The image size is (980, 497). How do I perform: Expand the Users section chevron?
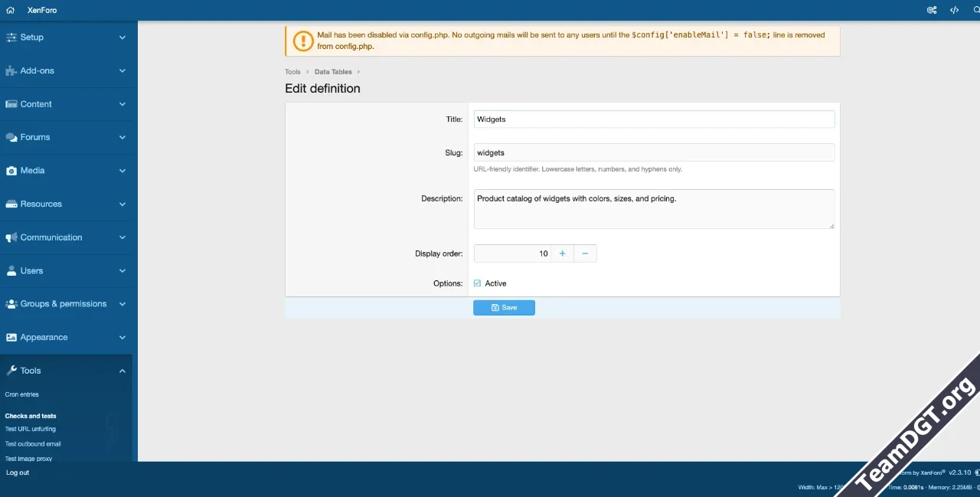click(122, 271)
